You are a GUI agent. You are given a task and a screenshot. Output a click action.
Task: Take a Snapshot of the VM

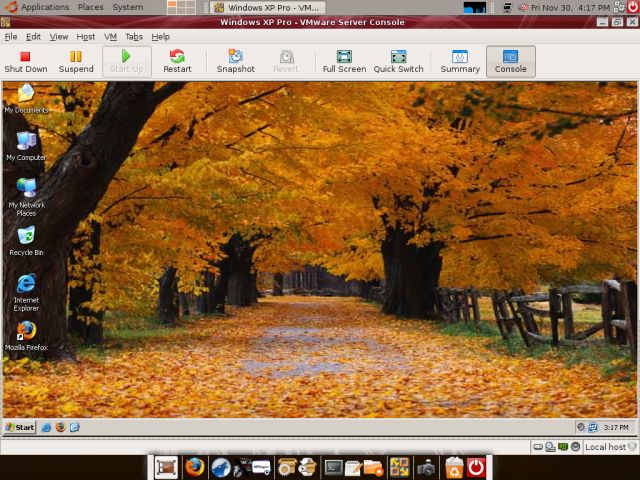236,62
